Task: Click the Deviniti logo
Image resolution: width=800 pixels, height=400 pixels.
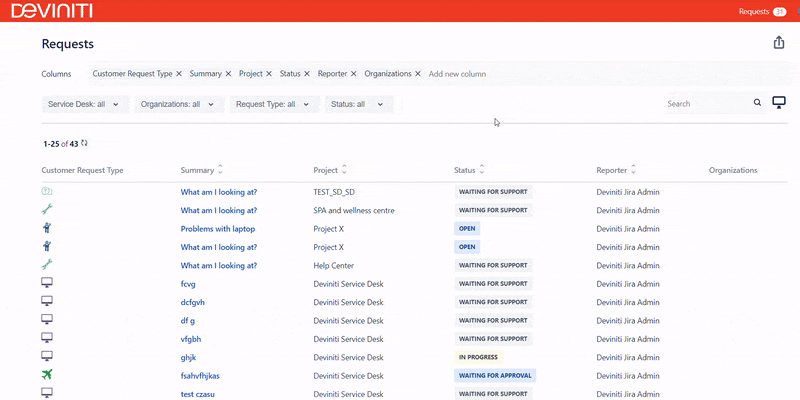Action: [x=52, y=11]
